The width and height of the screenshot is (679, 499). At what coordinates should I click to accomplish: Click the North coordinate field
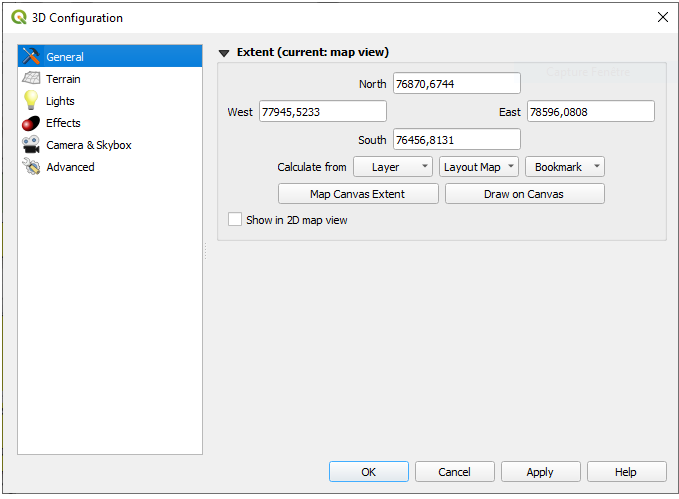point(456,84)
